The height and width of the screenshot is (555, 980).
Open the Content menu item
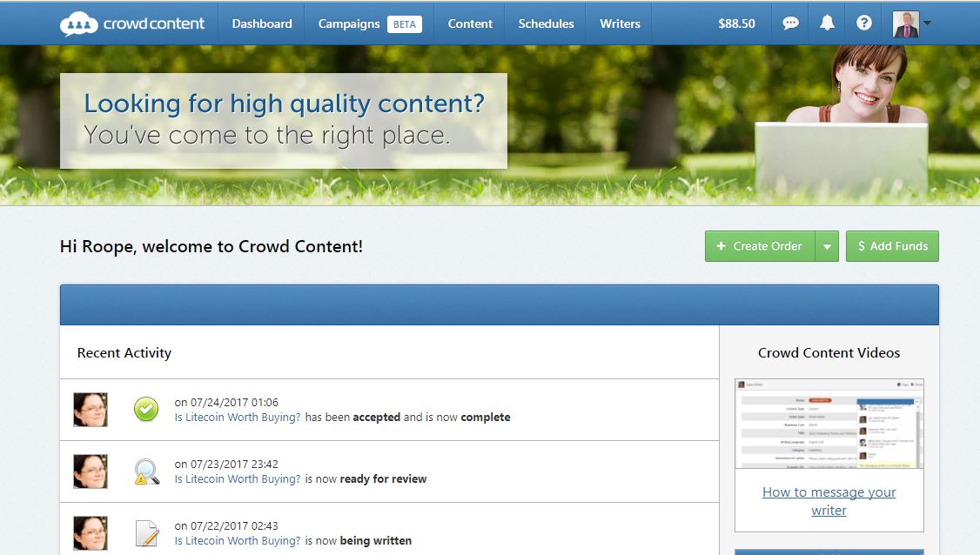click(470, 23)
